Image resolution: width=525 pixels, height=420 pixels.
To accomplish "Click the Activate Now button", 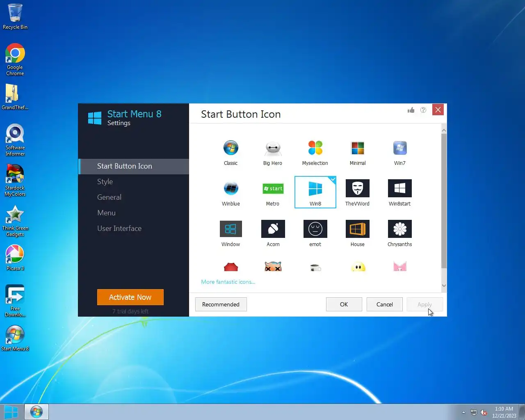I will 130,297.
